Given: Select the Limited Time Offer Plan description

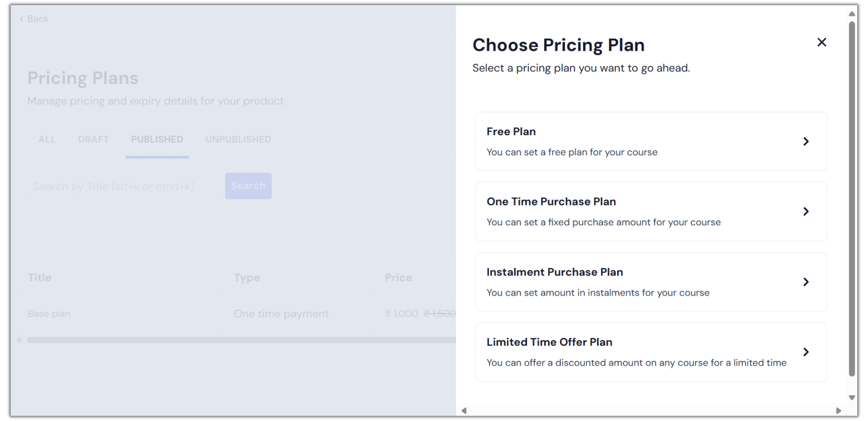Looking at the screenshot, I should tap(636, 363).
